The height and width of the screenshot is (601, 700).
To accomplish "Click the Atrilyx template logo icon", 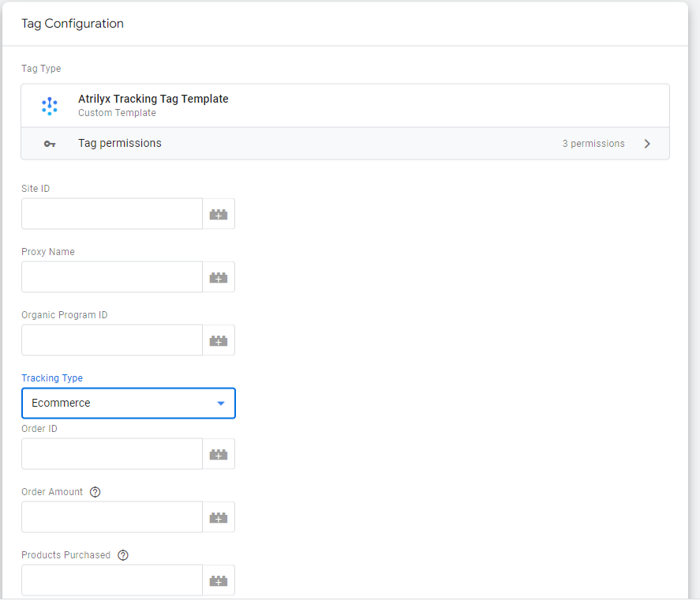I will 50,106.
